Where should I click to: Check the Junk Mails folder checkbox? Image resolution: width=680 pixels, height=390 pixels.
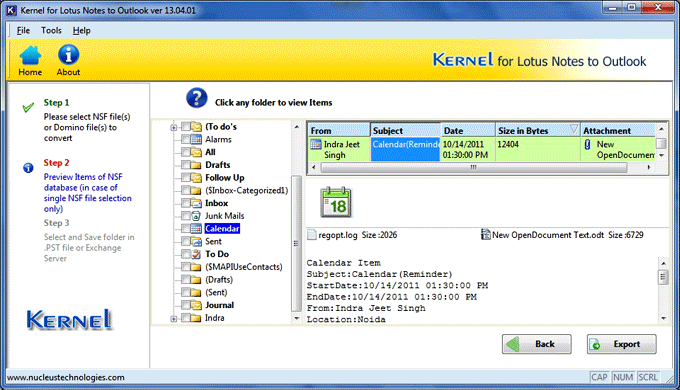click(x=186, y=216)
